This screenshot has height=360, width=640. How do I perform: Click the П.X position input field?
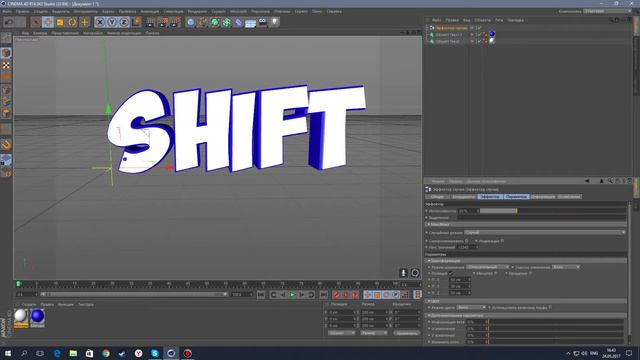[460, 280]
